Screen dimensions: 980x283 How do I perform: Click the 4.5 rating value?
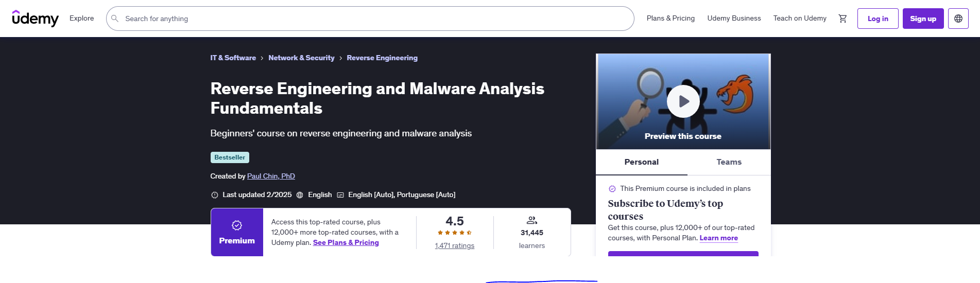pyautogui.click(x=455, y=221)
